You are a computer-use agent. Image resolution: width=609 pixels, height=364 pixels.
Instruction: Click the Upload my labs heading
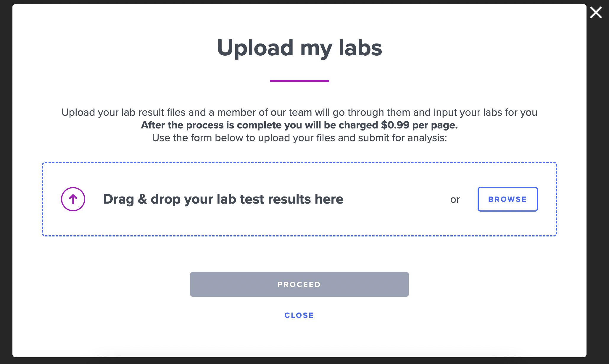tap(299, 48)
